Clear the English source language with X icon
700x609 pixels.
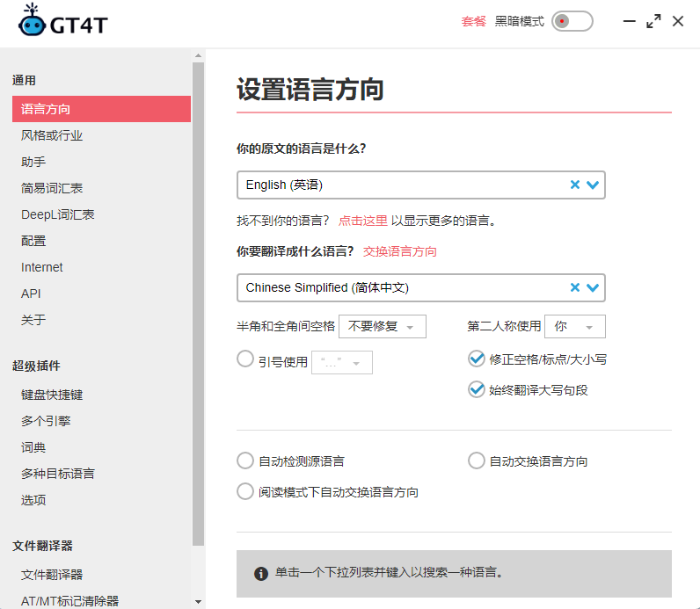click(x=575, y=185)
